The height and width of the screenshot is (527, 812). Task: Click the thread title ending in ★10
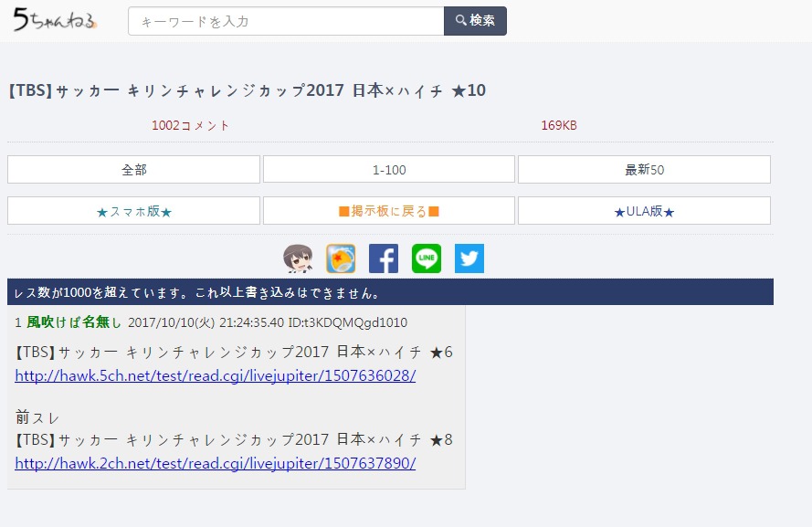point(247,90)
